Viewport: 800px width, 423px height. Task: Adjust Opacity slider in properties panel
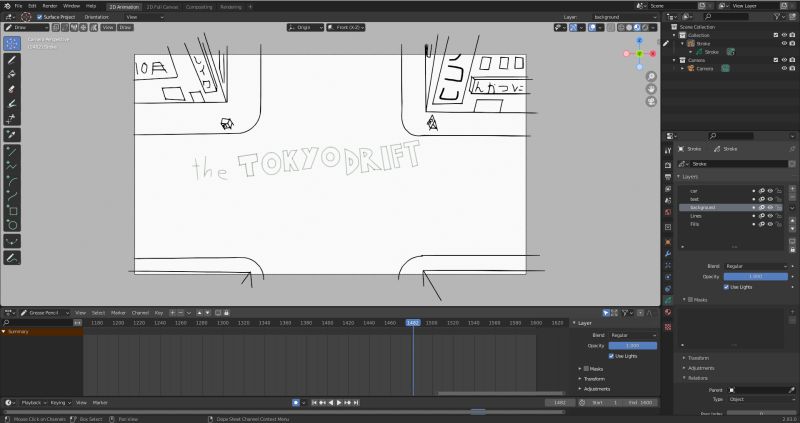[756, 277]
